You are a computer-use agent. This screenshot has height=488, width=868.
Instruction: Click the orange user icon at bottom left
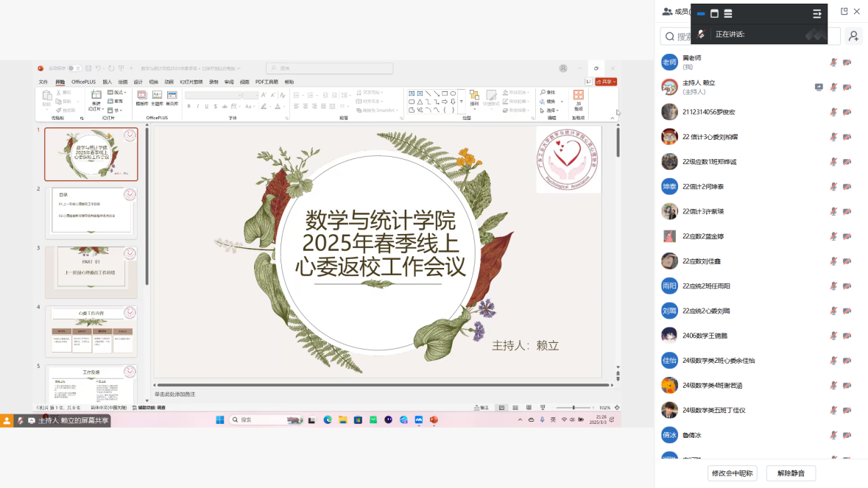(x=7, y=420)
